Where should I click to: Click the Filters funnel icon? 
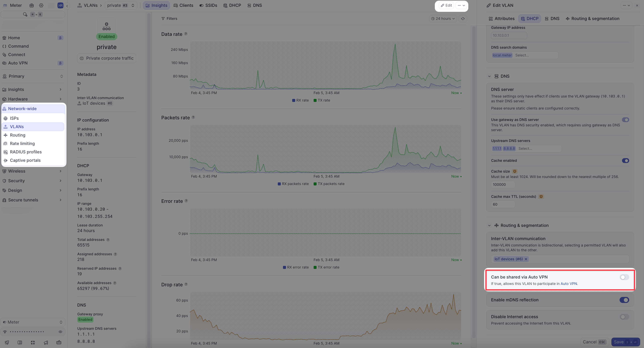pos(163,18)
